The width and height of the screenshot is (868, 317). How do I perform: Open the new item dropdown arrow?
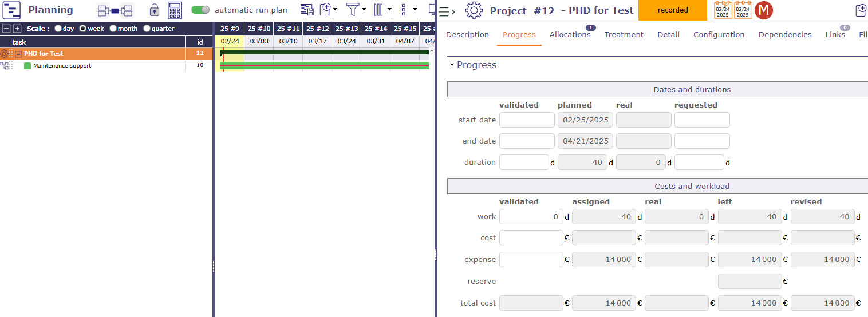(336, 10)
